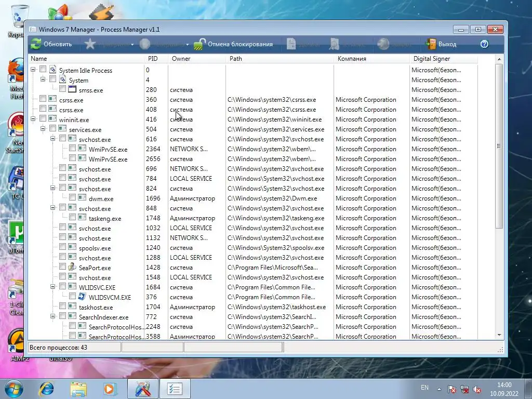532x399 pixels.
Task: Collapse the services.exe tree node
Action: [x=43, y=129]
